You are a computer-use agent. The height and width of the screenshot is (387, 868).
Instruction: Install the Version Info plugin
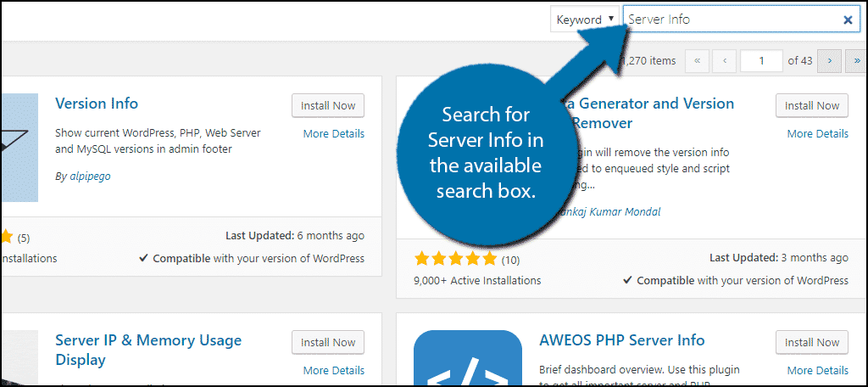[328, 105]
